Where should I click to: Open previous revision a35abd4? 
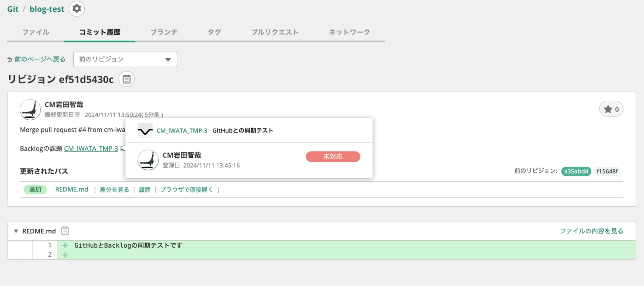click(x=576, y=171)
